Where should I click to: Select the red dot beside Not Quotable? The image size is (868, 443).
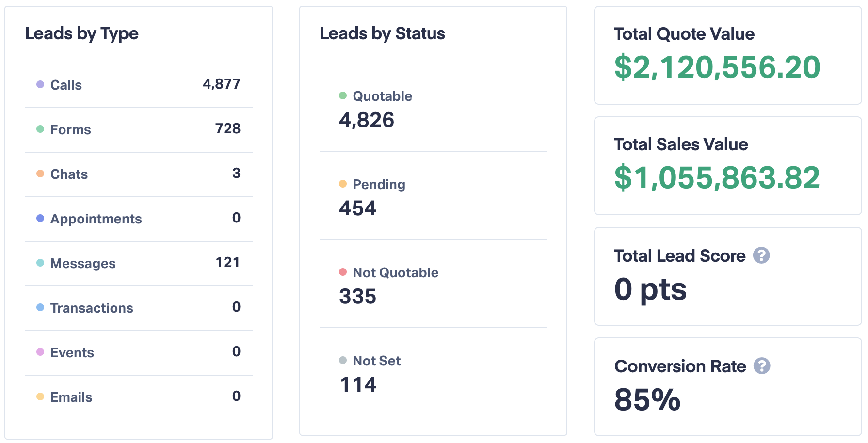point(343,272)
